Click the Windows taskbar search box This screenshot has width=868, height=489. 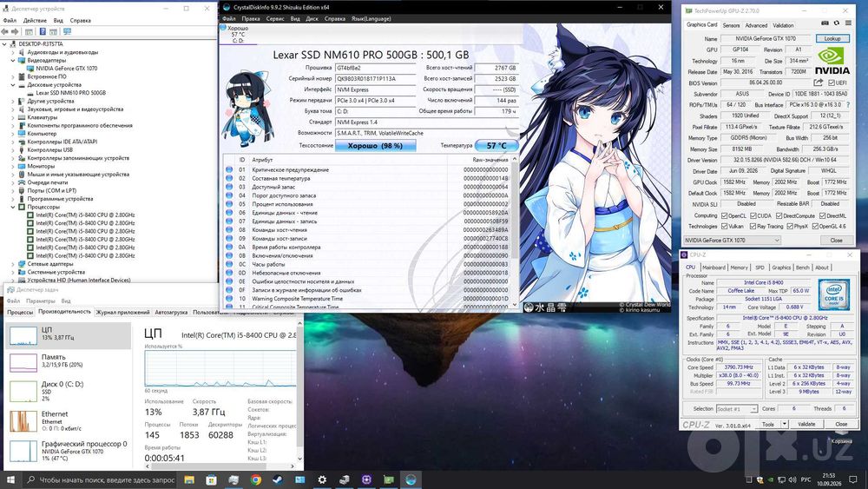click(x=100, y=479)
